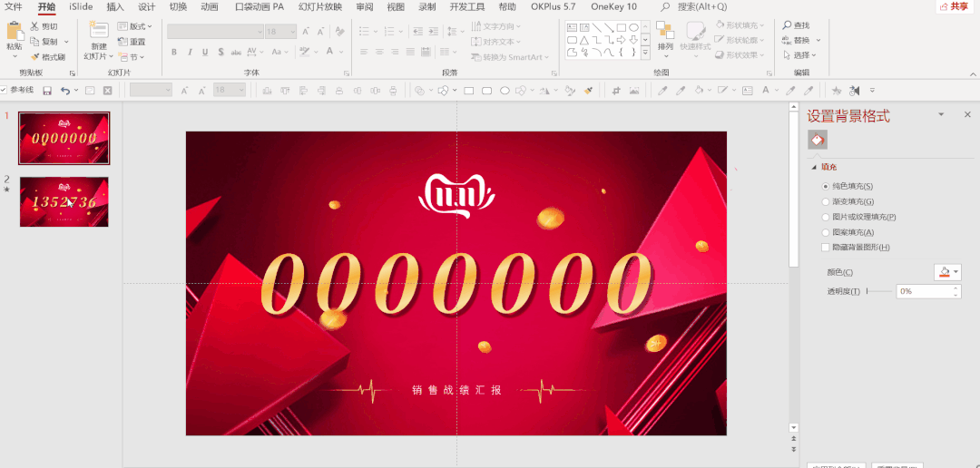Select slide 2 thumbnail 1352736

(x=64, y=201)
